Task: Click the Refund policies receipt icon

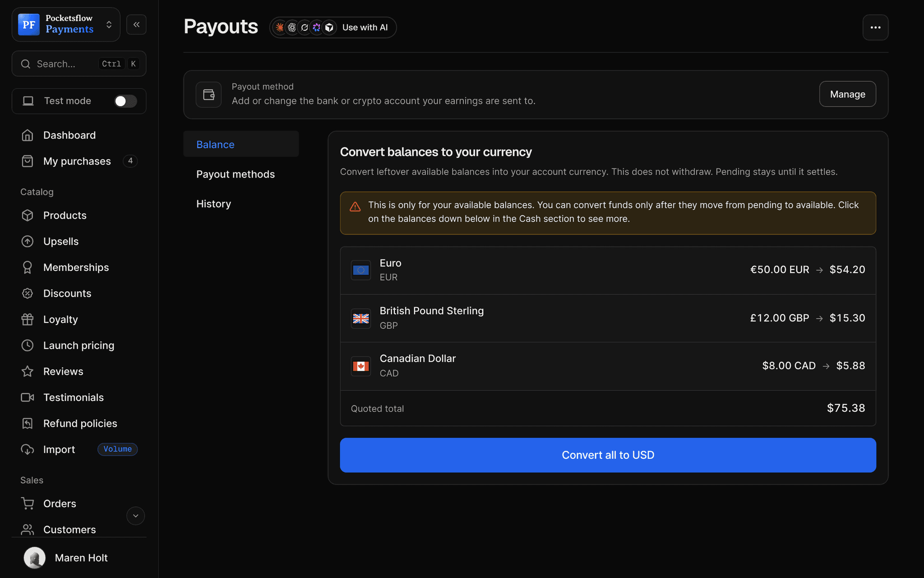Action: click(28, 424)
